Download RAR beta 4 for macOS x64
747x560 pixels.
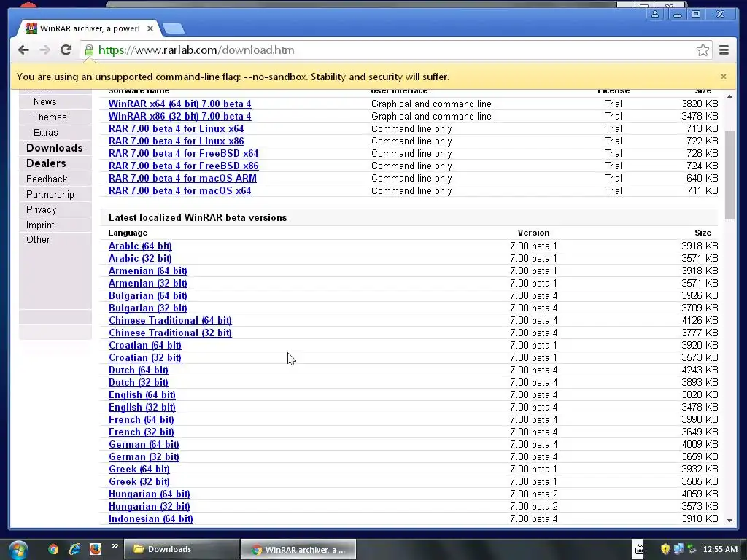(x=179, y=190)
